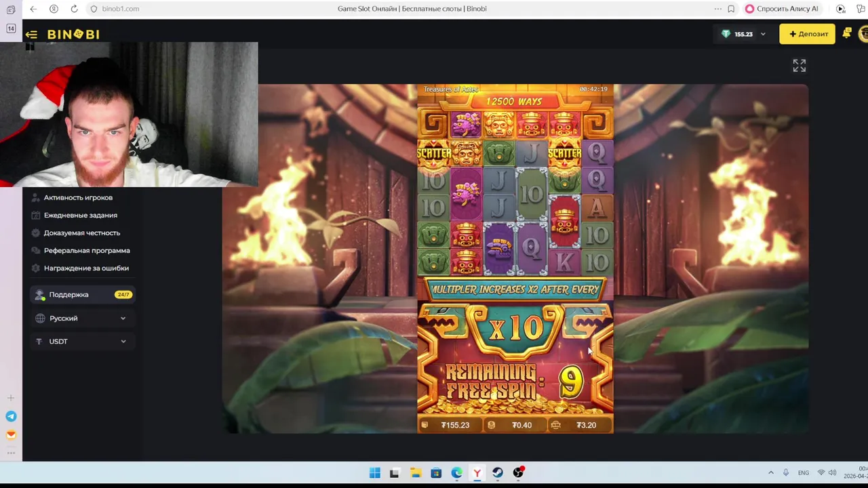The image size is (868, 488).
Task: Open the Поддержка 24/7 support item
Action: pos(83,295)
